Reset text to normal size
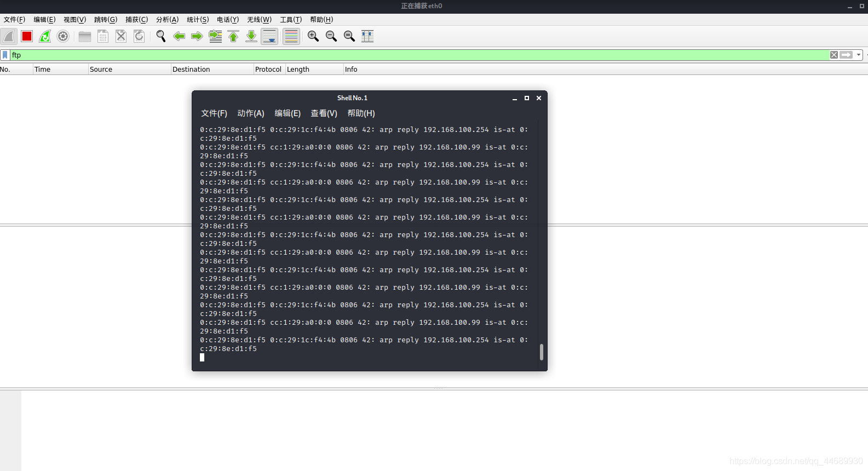The width and height of the screenshot is (868, 471). [x=349, y=36]
